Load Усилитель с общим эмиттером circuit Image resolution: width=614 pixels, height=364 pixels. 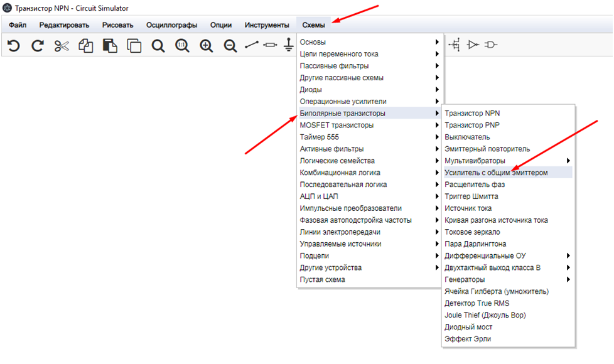[x=508, y=173]
